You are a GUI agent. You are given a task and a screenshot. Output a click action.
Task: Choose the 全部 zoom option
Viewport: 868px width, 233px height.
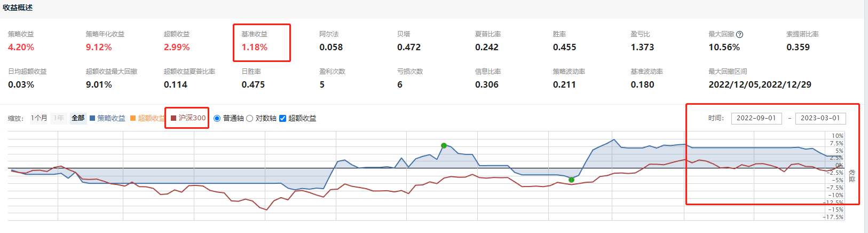[78, 118]
